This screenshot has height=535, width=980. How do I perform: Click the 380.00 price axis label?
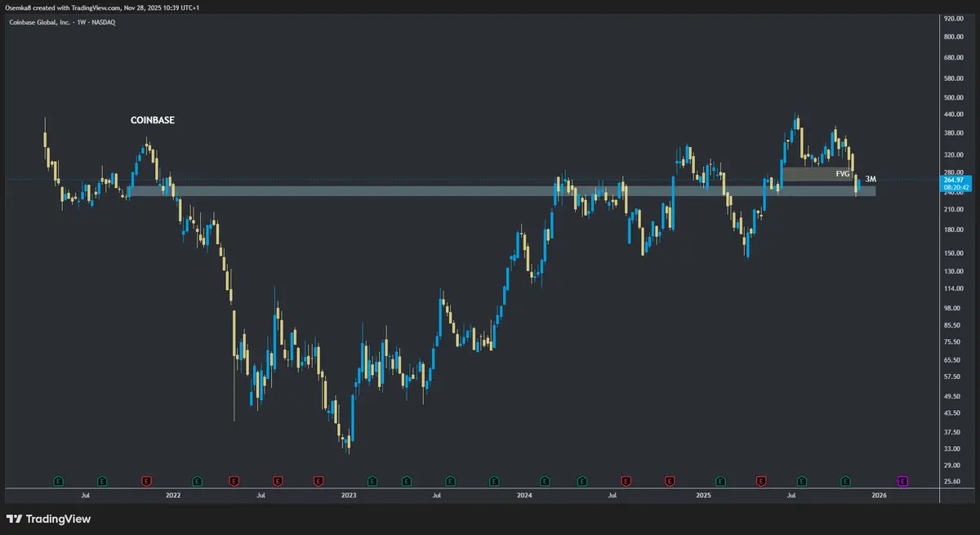[x=955, y=132]
